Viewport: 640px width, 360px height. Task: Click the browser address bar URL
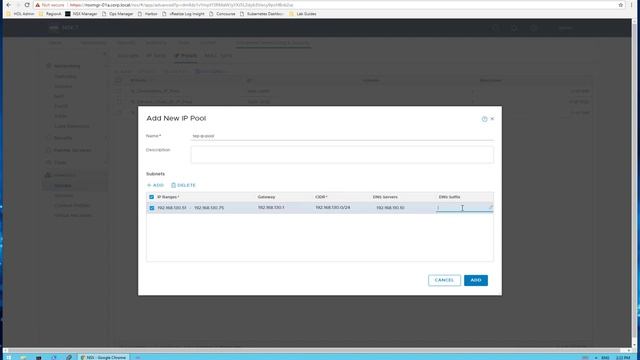coord(181,5)
